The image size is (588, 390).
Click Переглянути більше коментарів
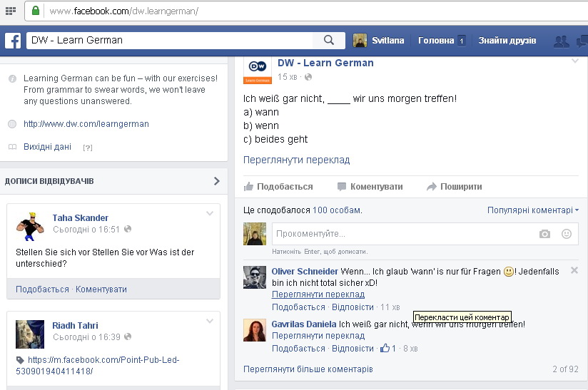[x=308, y=369]
